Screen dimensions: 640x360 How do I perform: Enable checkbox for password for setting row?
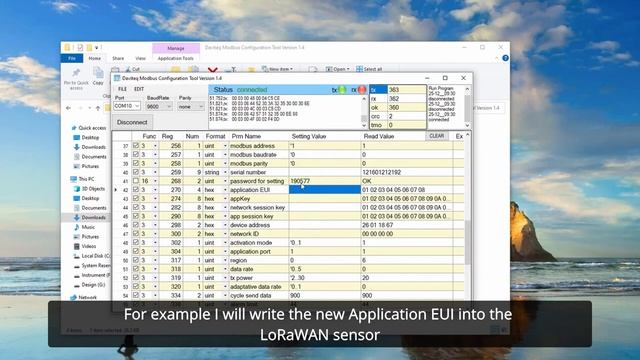coord(136,181)
